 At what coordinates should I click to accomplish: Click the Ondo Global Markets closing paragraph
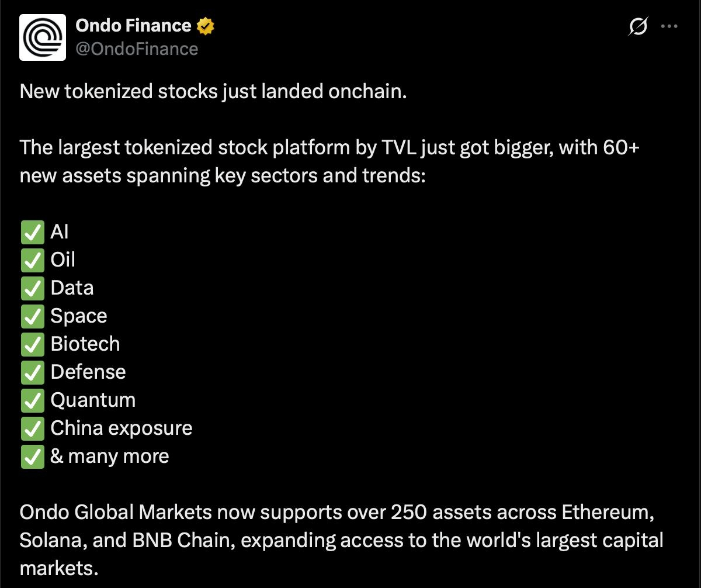click(x=341, y=539)
